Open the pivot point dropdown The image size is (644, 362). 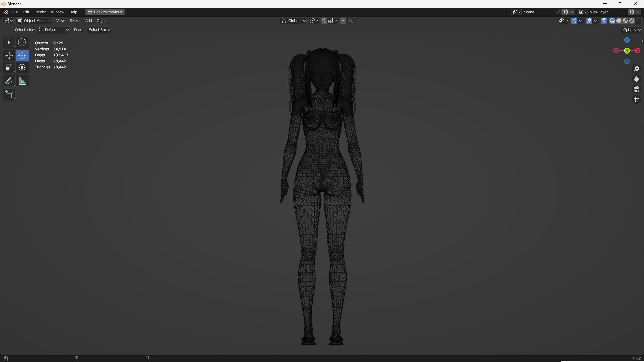click(314, 21)
